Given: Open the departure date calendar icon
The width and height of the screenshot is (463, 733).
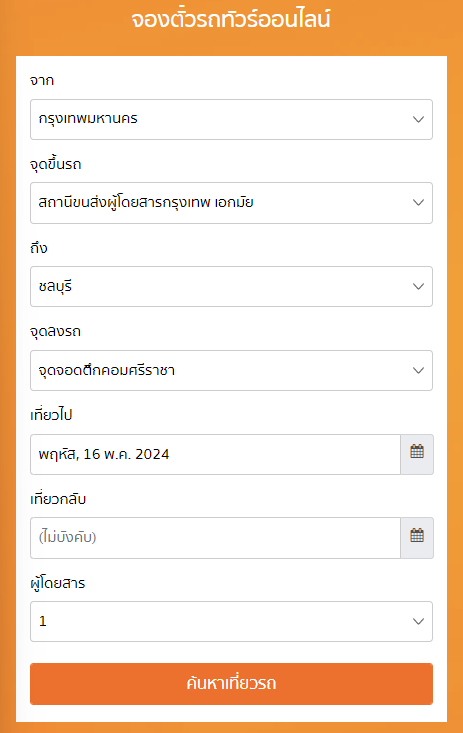Looking at the screenshot, I should pos(417,454).
